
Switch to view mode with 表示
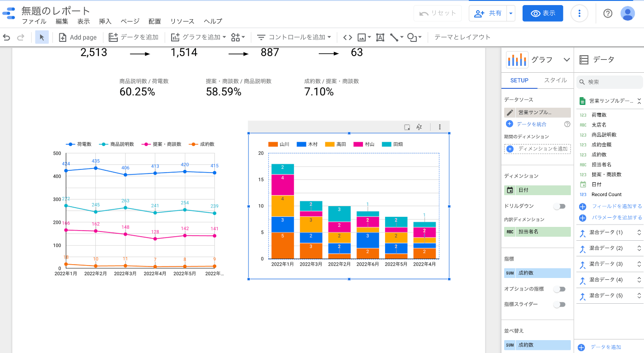543,13
